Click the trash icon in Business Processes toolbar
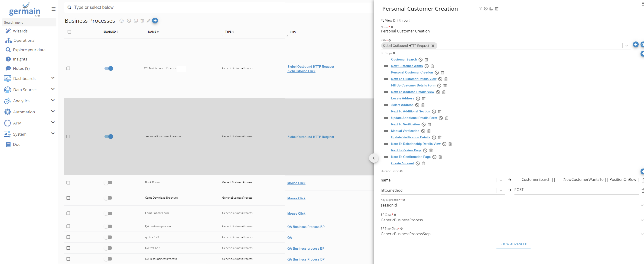The height and width of the screenshot is (264, 644). (x=142, y=21)
